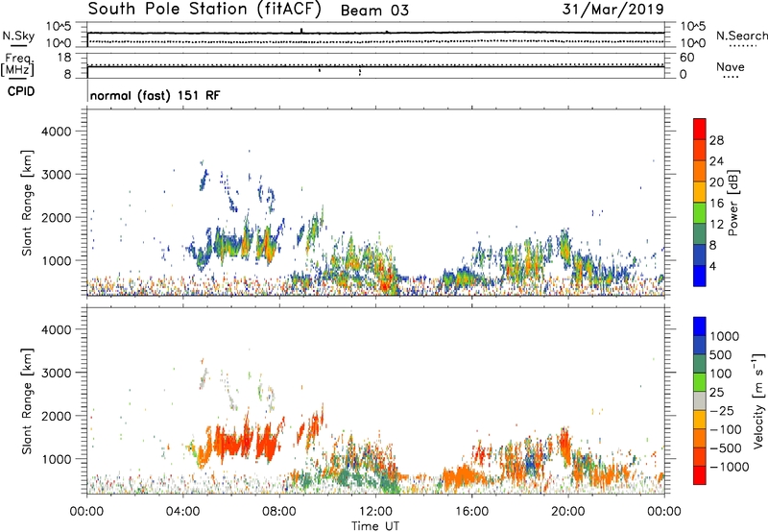Click the '08:00' time axis label
The height and width of the screenshot is (532, 768).
[279, 512]
